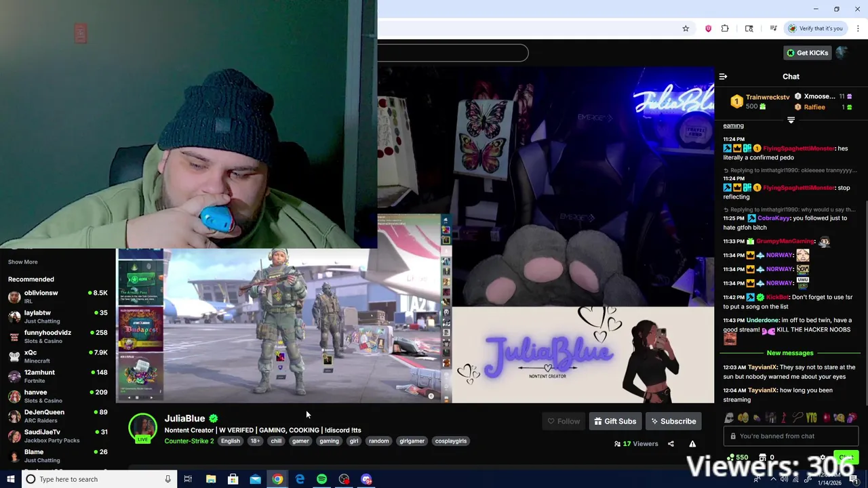Screen dimensions: 868x488
Task: Click the Gift Subs button
Action: (615, 422)
